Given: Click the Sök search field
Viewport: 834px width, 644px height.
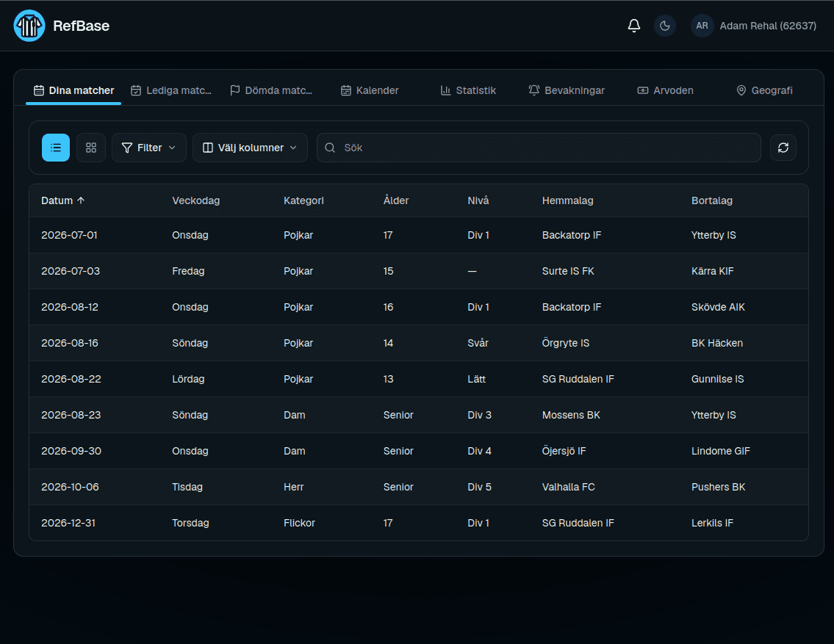Looking at the screenshot, I should 539,148.
